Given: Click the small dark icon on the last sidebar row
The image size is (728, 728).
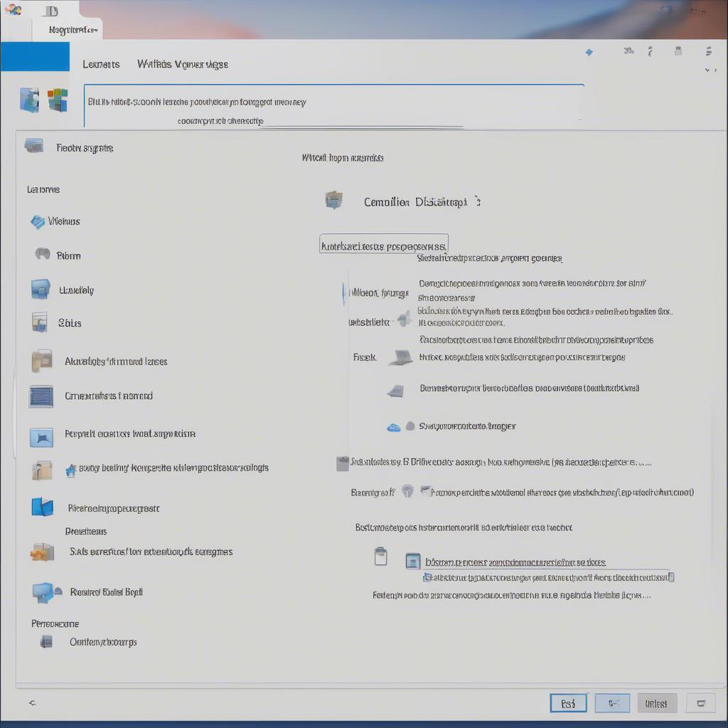Looking at the screenshot, I should click(46, 642).
